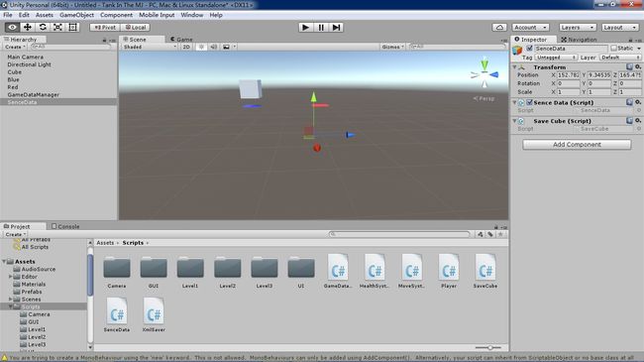Open the Hierarchy Create dropdown

15,47
